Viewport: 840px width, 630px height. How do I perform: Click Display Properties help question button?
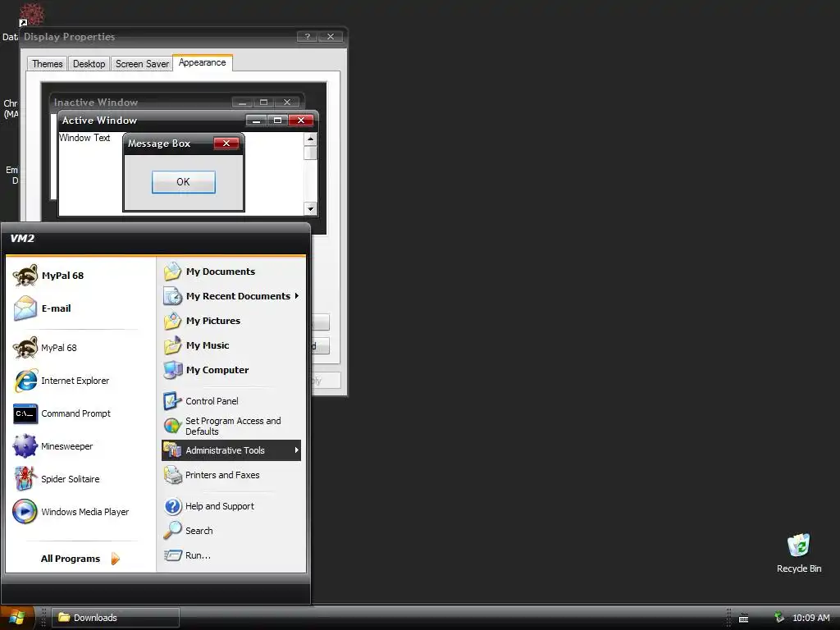[x=307, y=36]
